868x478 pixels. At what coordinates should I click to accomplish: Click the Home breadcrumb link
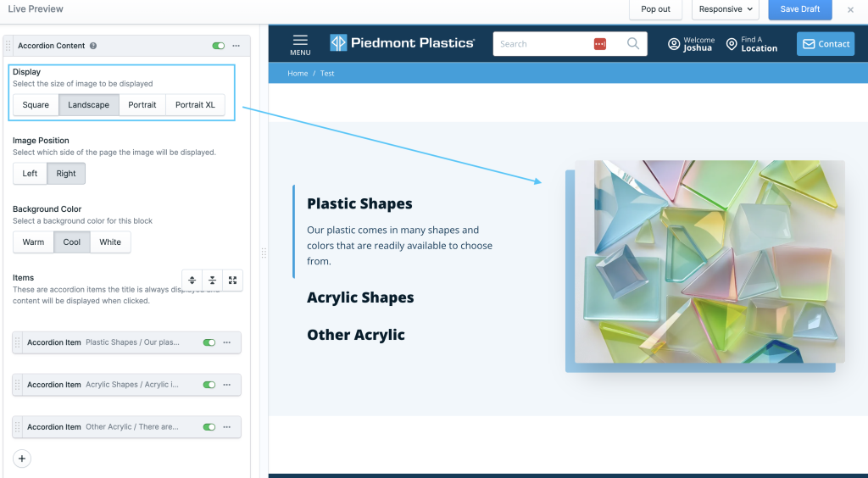pos(298,74)
